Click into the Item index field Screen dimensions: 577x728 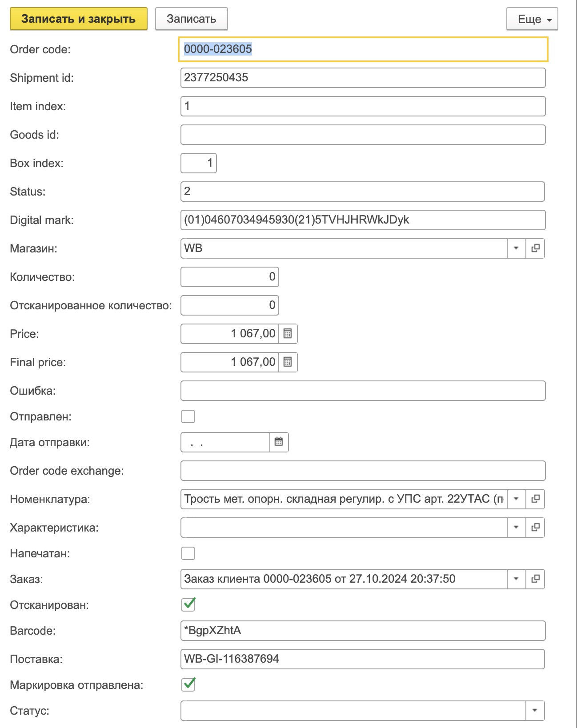(363, 106)
